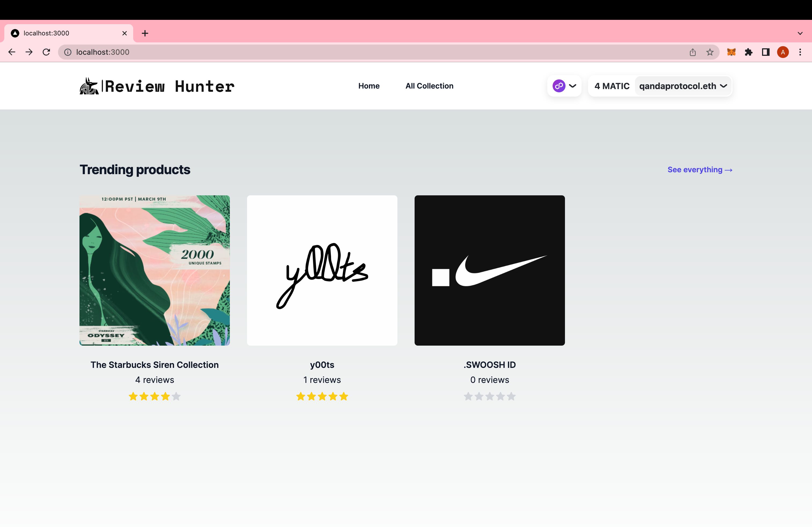Click See everything link
The height and width of the screenshot is (527, 812).
coord(700,170)
